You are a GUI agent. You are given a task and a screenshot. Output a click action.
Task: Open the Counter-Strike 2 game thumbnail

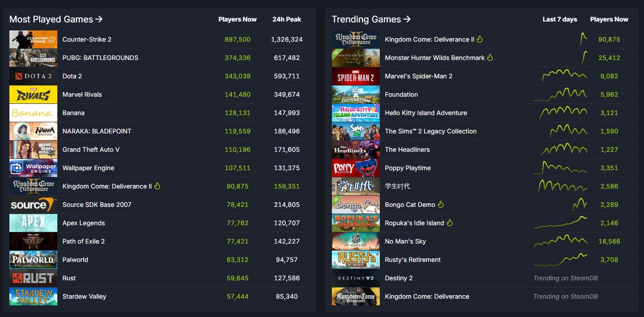pos(33,39)
